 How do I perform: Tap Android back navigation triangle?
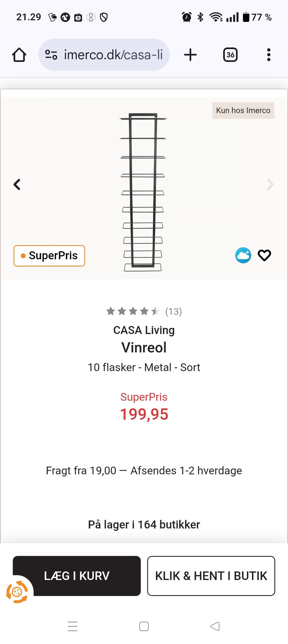pos(215,626)
